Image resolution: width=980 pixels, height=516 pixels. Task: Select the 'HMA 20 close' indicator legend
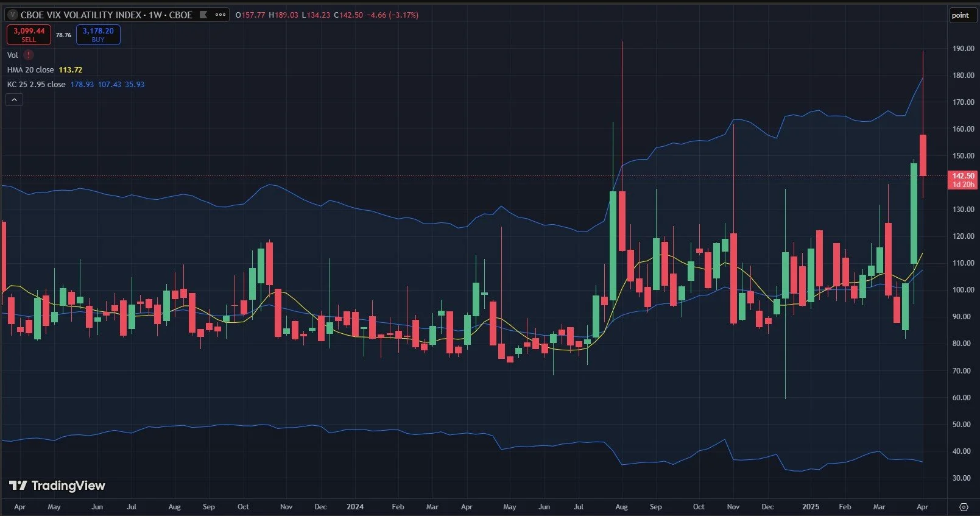pyautogui.click(x=30, y=70)
